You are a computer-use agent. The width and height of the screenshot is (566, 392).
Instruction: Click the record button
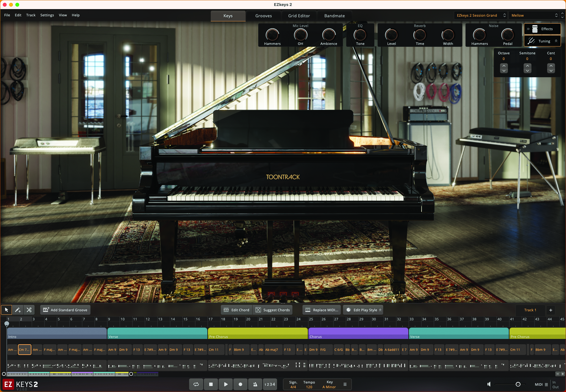(x=240, y=384)
